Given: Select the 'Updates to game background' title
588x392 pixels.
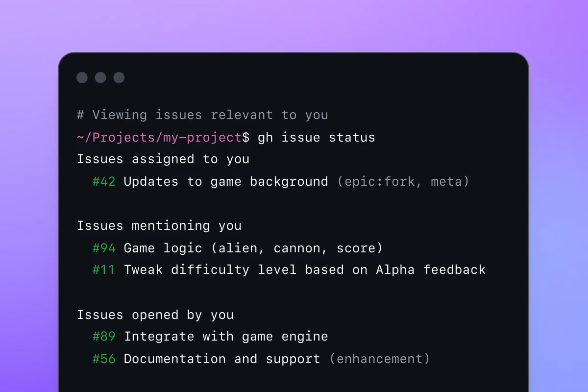Looking at the screenshot, I should (x=226, y=182).
